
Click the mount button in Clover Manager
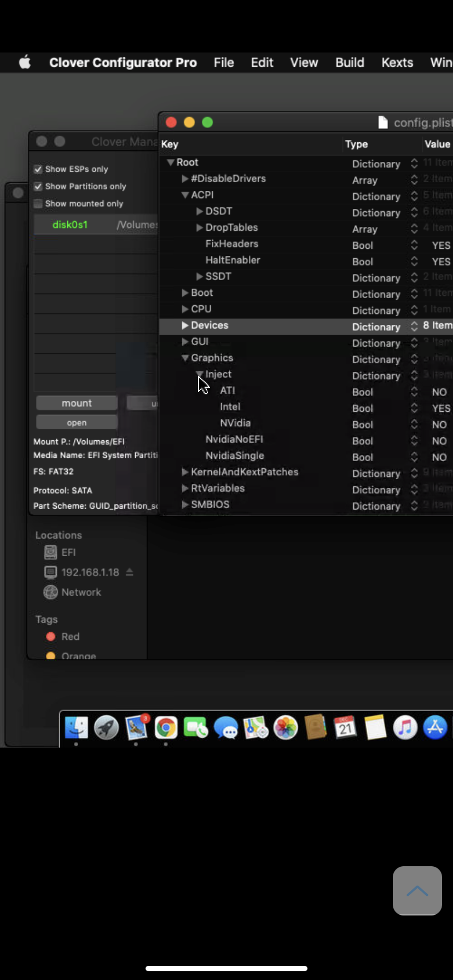pos(77,403)
